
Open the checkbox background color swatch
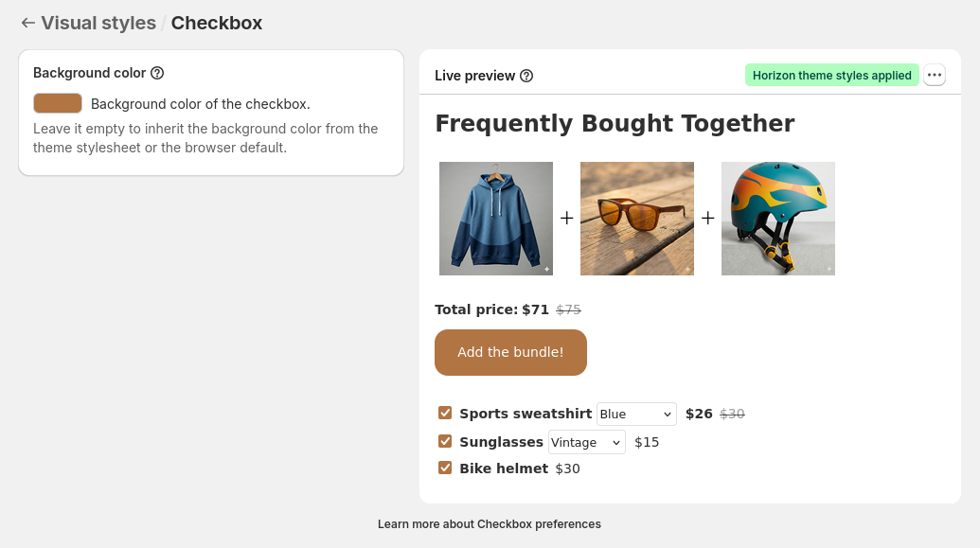tap(58, 103)
